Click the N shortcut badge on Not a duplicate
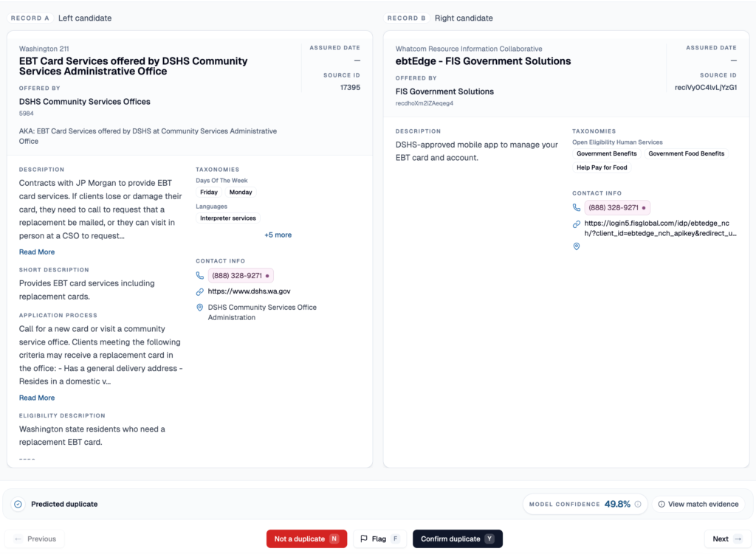 (x=334, y=539)
